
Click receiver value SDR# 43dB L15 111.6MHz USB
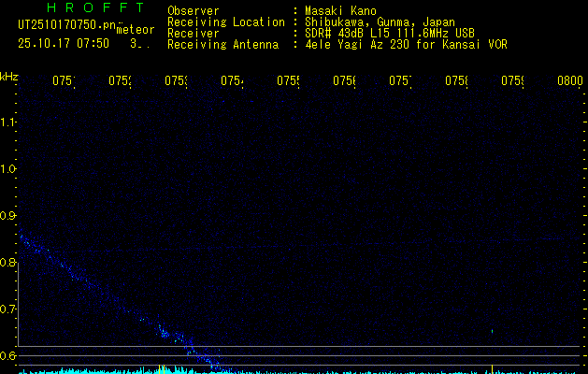tap(390, 34)
